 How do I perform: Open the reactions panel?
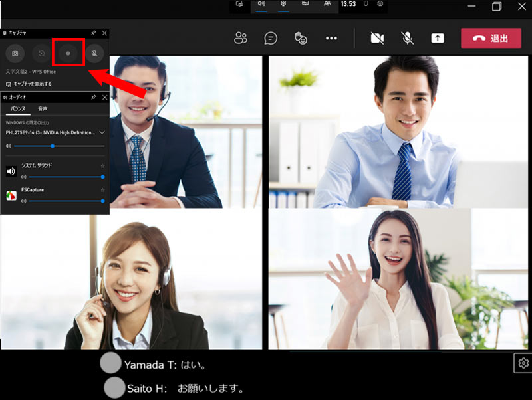coord(301,38)
